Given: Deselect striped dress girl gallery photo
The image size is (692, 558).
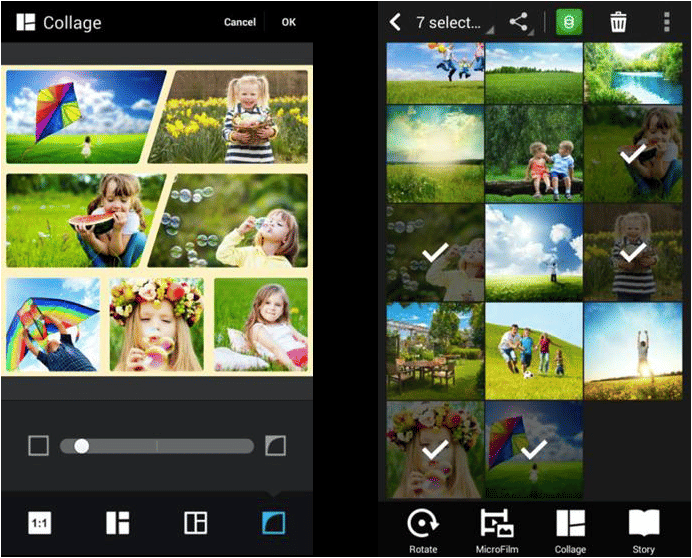Looking at the screenshot, I should [633, 253].
